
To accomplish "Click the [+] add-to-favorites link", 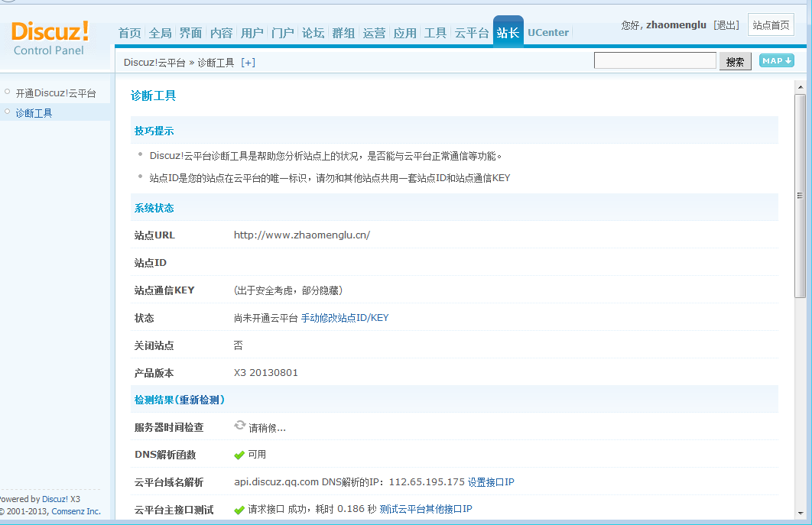I will 248,63.
